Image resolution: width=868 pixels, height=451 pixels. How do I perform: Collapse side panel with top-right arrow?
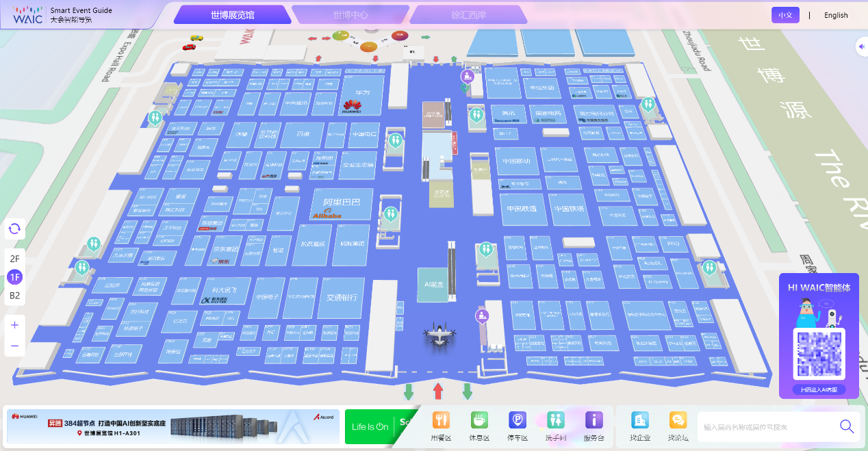coord(861,47)
